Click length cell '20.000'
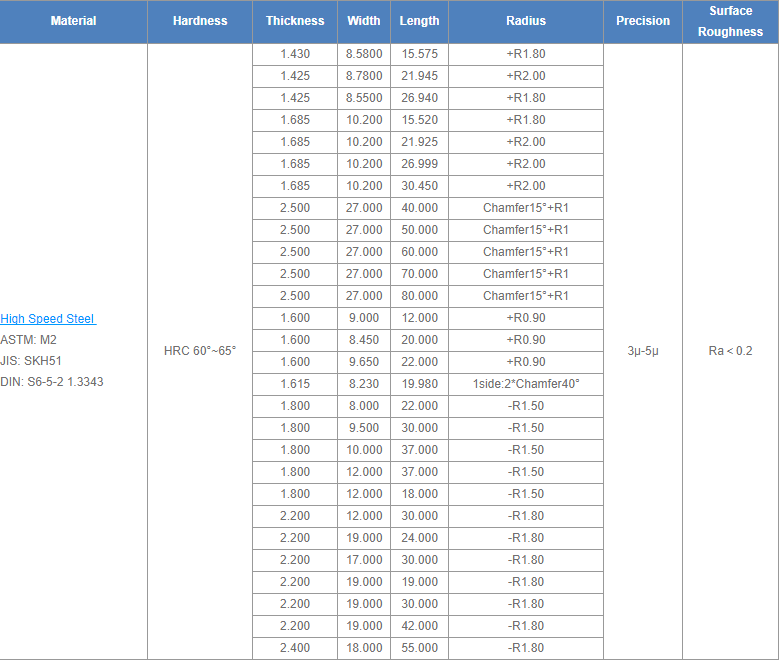 tap(419, 340)
